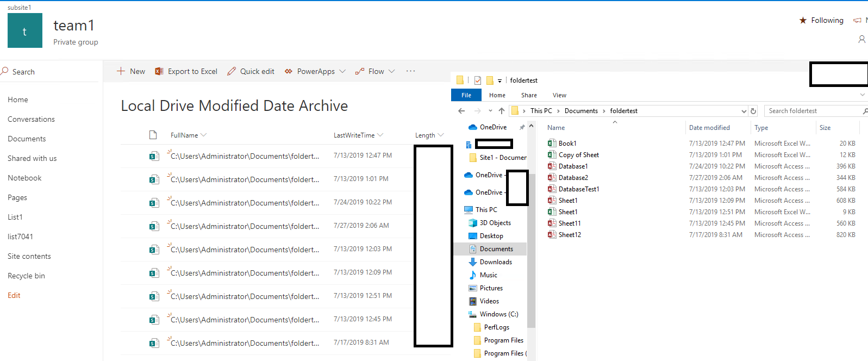The width and height of the screenshot is (868, 361).
Task: Expand the Explorer ribbon chevron
Action: coord(863,95)
